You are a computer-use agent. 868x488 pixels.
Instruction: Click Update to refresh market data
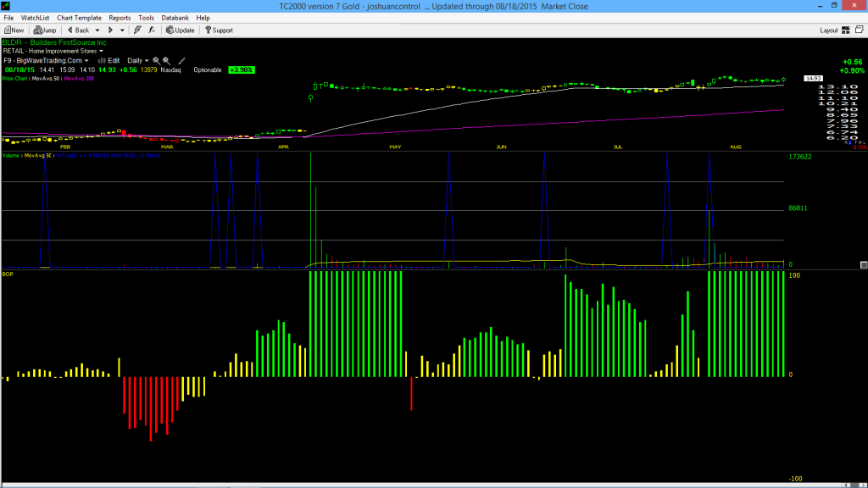180,30
